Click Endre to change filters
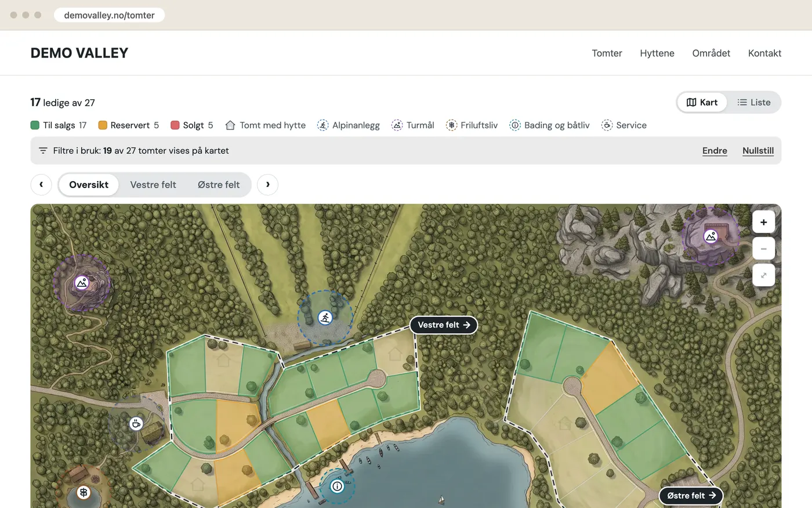 click(x=715, y=150)
